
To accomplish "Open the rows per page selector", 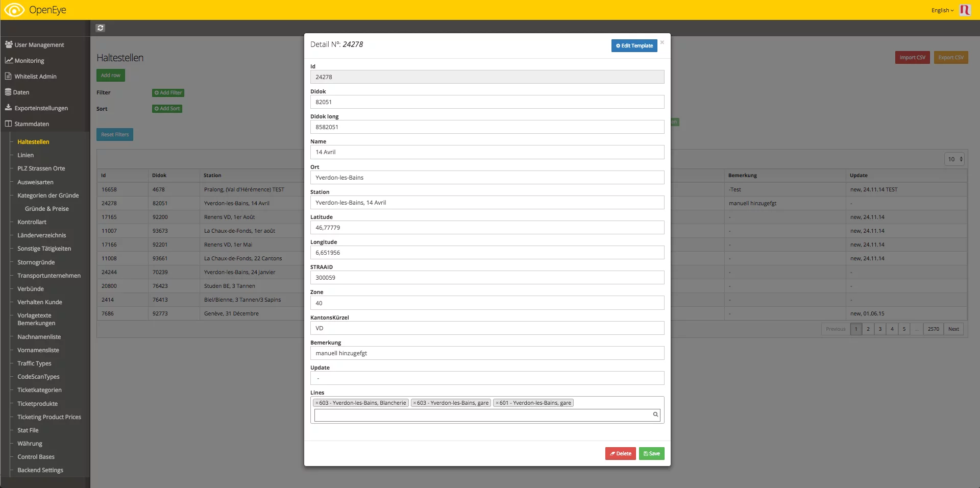I will pos(954,159).
